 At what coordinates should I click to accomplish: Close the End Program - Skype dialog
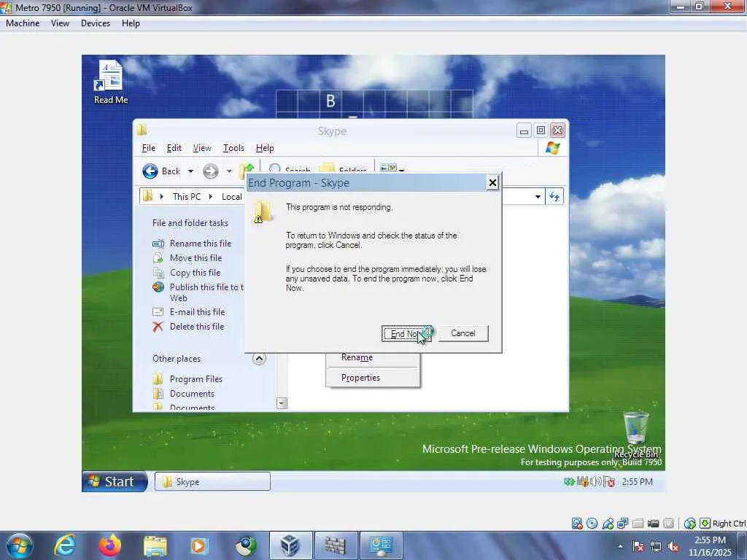(x=492, y=182)
